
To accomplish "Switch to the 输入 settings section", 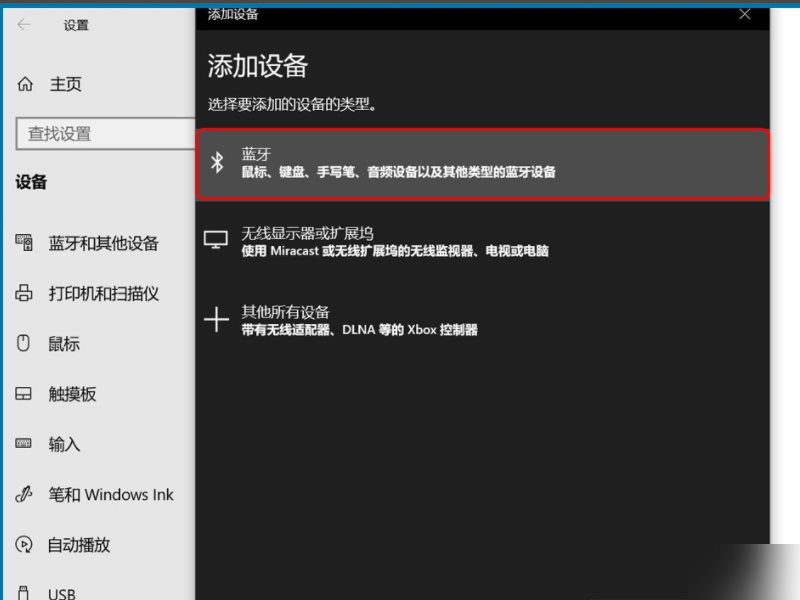I will [x=62, y=444].
